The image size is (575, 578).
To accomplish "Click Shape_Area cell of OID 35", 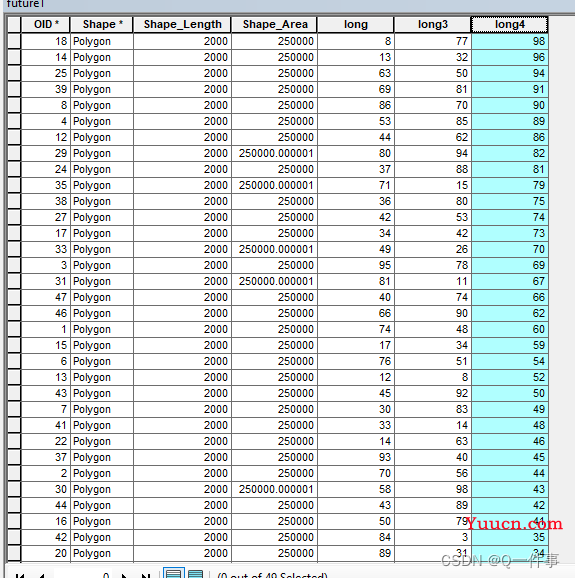I will [x=274, y=185].
